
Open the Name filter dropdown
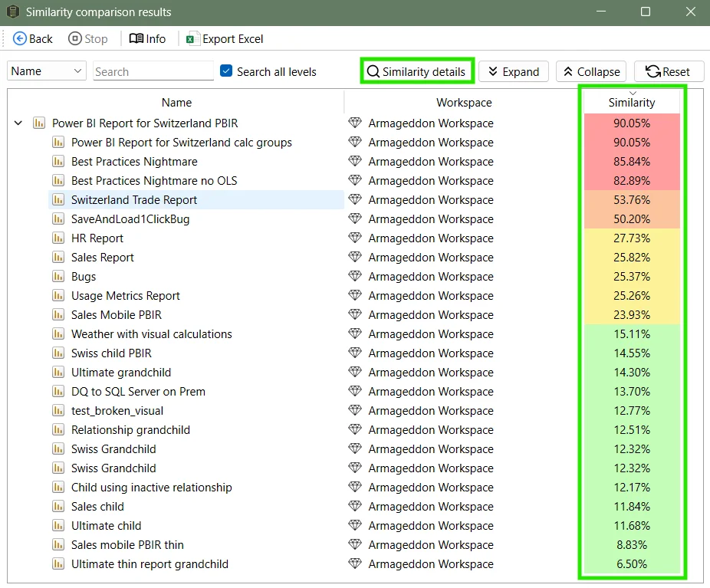pos(47,71)
